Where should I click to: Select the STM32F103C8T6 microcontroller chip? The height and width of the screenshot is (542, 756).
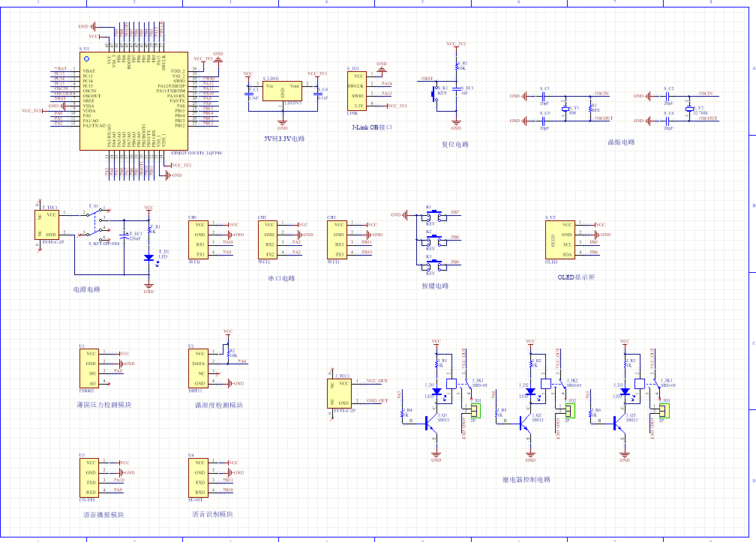pyautogui.click(x=133, y=100)
